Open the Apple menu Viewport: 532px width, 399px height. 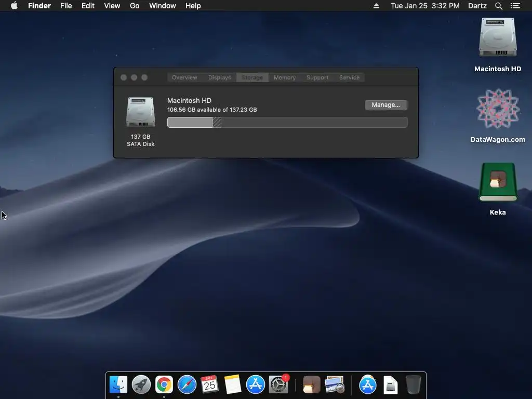tap(14, 6)
